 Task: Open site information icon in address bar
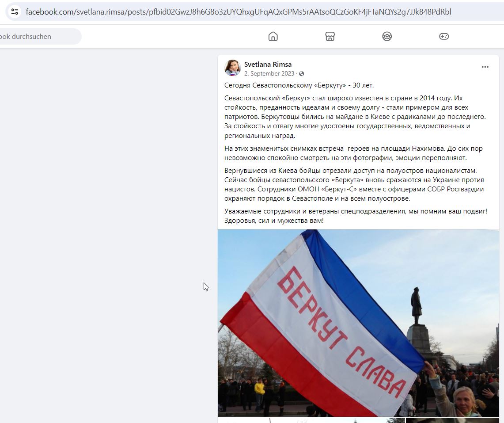coord(15,12)
